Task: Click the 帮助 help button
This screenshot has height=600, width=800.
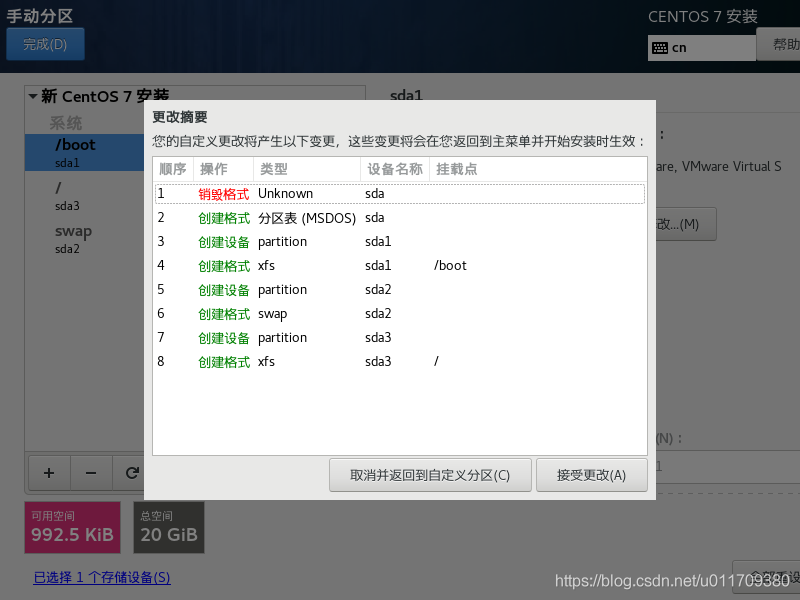Action: pos(779,44)
